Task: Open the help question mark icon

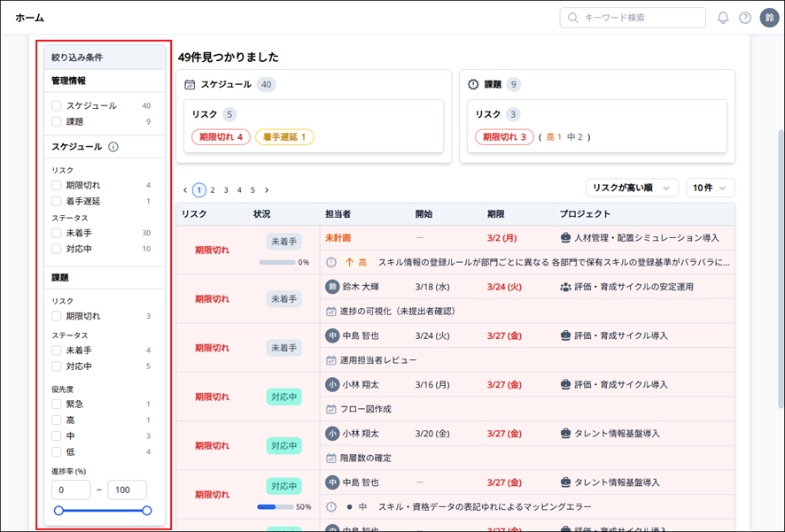Action: tap(745, 18)
